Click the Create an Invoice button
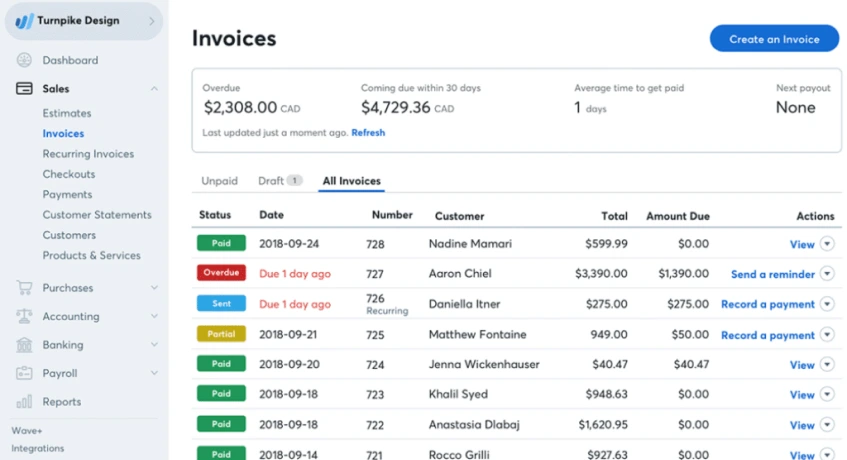Screen dimensions: 847x460 pos(774,39)
